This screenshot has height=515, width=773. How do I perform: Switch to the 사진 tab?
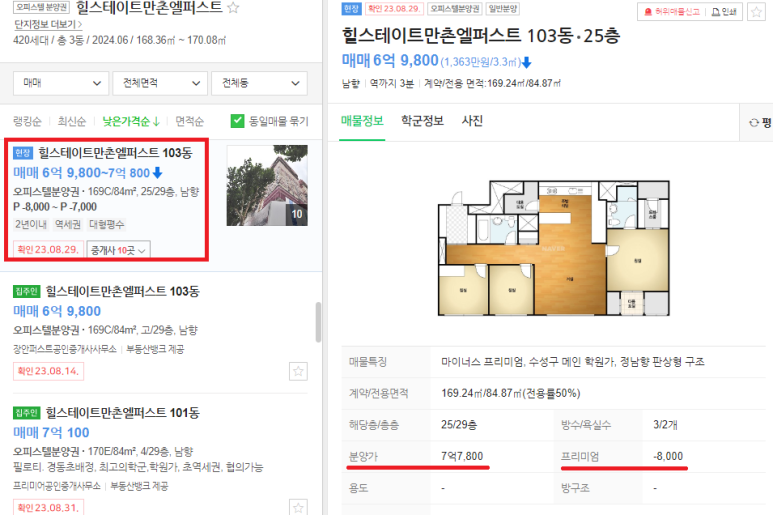[x=472, y=121]
